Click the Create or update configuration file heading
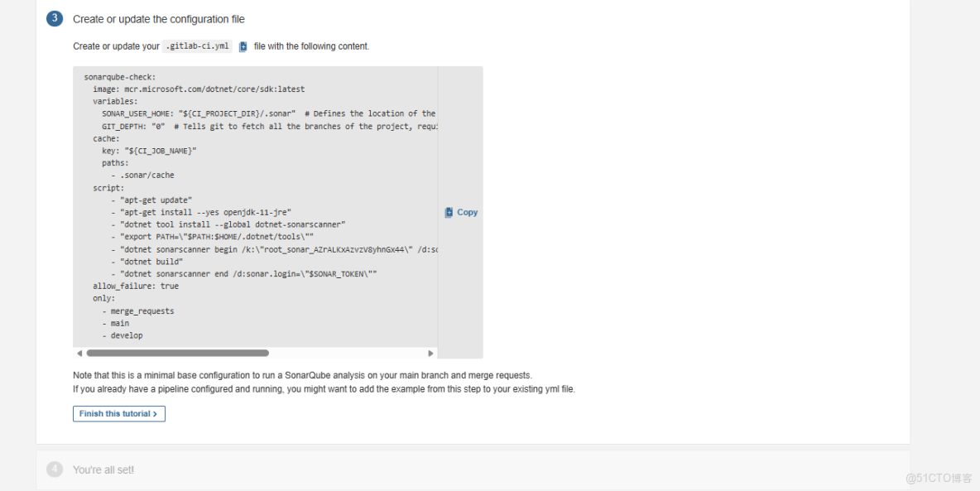This screenshot has width=980, height=491. click(157, 18)
